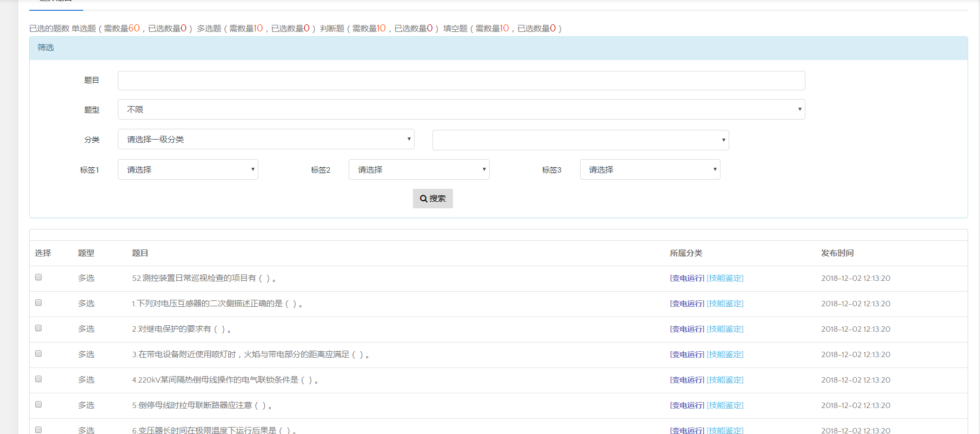Viewport: 980px width, 434px height.
Task: Check the box for question 3 喷灯
Action: [x=38, y=353]
